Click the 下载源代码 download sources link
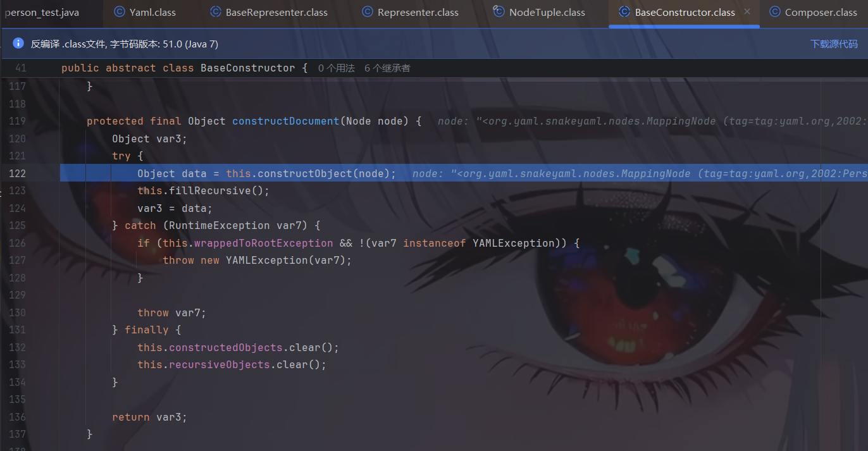 coord(834,44)
